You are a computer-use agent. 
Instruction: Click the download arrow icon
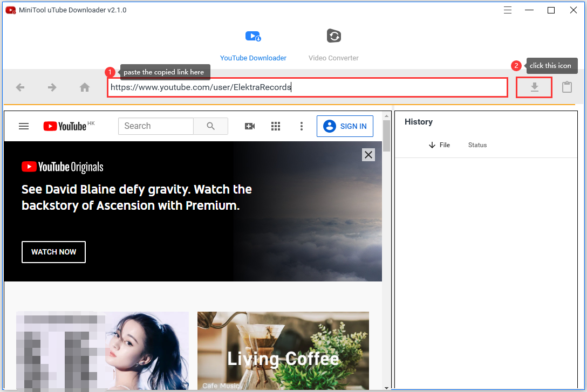point(534,87)
